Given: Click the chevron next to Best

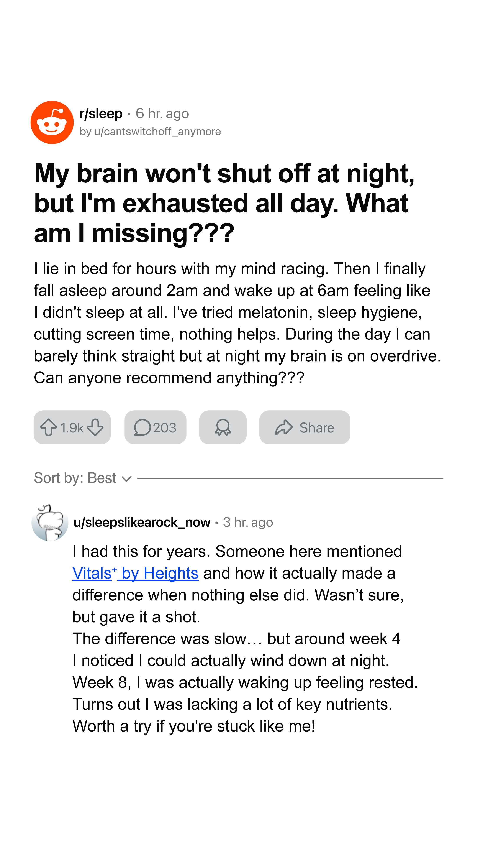Looking at the screenshot, I should tap(126, 479).
